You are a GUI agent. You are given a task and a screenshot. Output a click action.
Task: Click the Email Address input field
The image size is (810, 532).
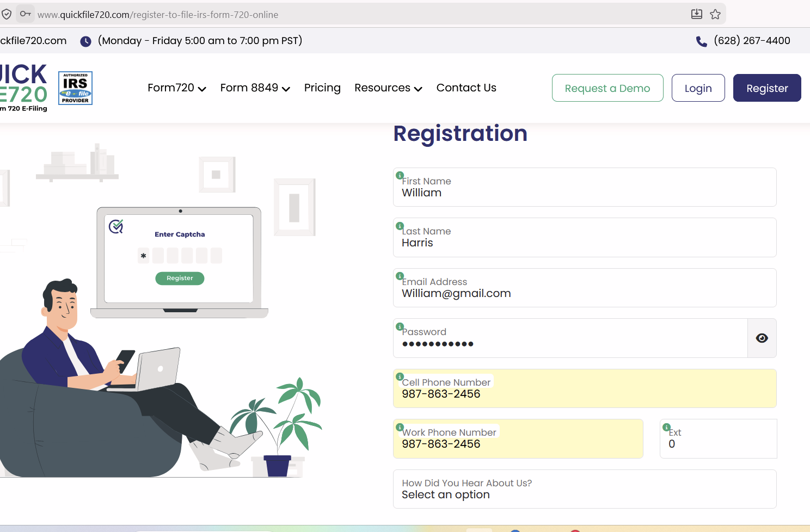point(585,288)
